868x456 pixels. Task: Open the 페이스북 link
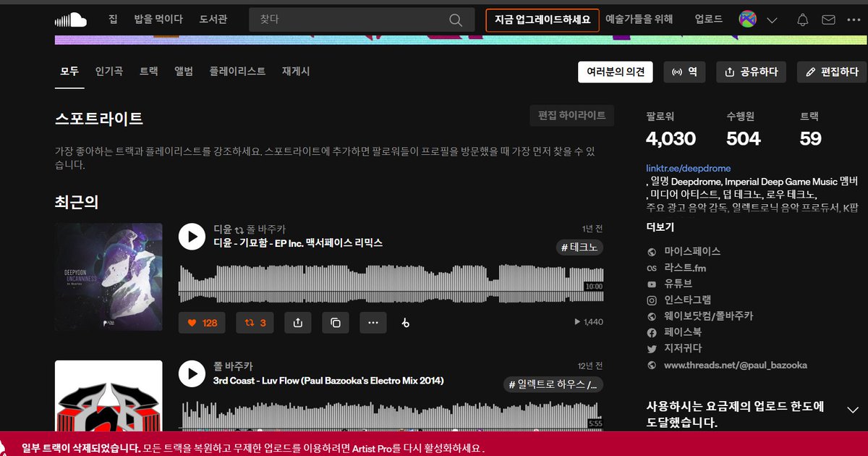click(x=683, y=332)
